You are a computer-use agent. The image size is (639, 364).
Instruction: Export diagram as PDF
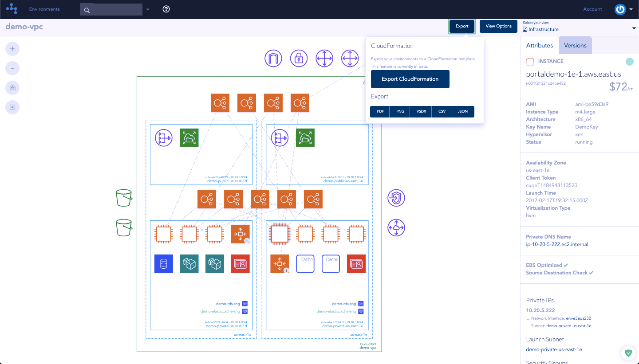click(x=380, y=112)
